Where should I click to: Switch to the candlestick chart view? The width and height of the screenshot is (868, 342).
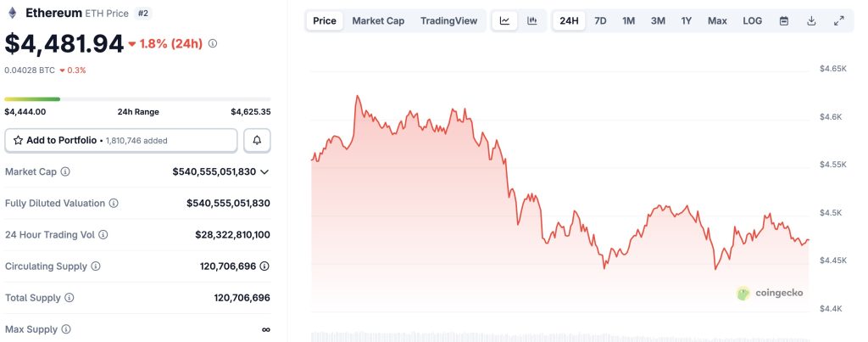pos(532,20)
